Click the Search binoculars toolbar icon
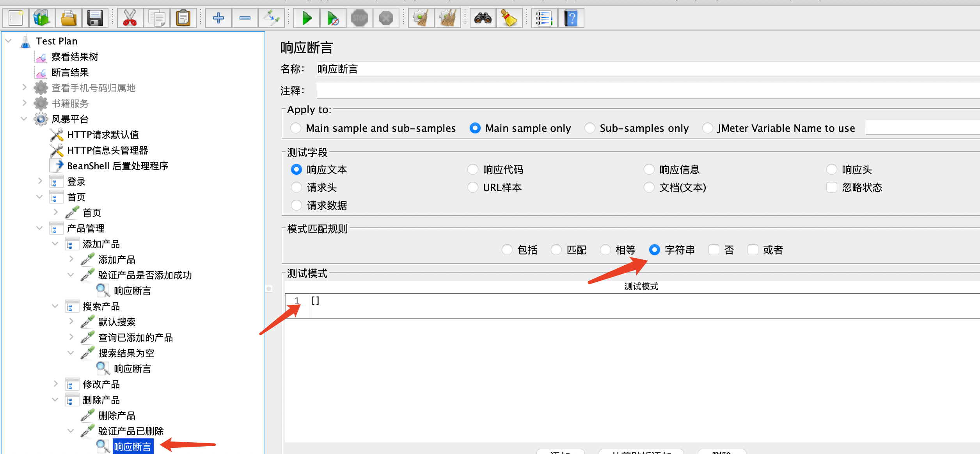Image resolution: width=980 pixels, height=454 pixels. tap(483, 18)
